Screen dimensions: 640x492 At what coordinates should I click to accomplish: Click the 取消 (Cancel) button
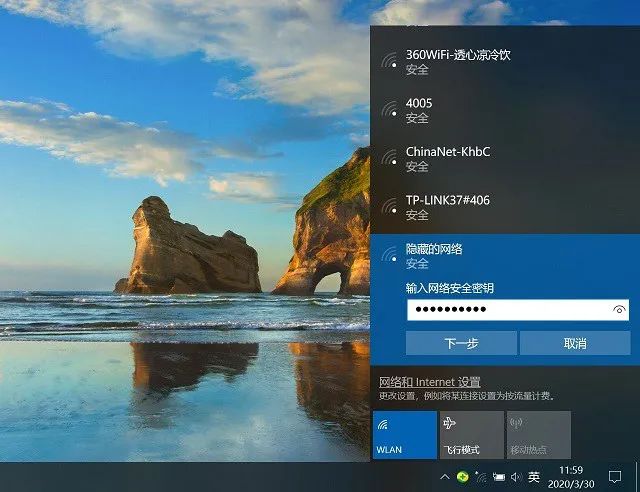click(574, 343)
